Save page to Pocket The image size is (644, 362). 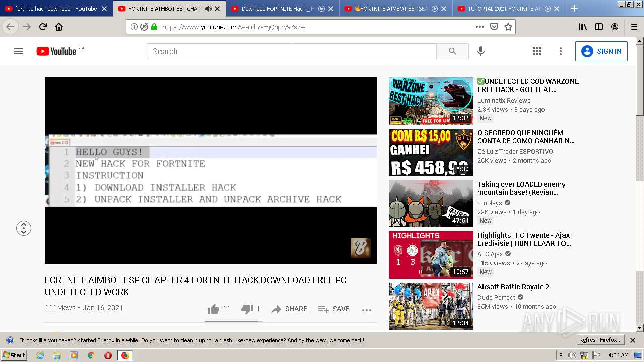point(494,27)
